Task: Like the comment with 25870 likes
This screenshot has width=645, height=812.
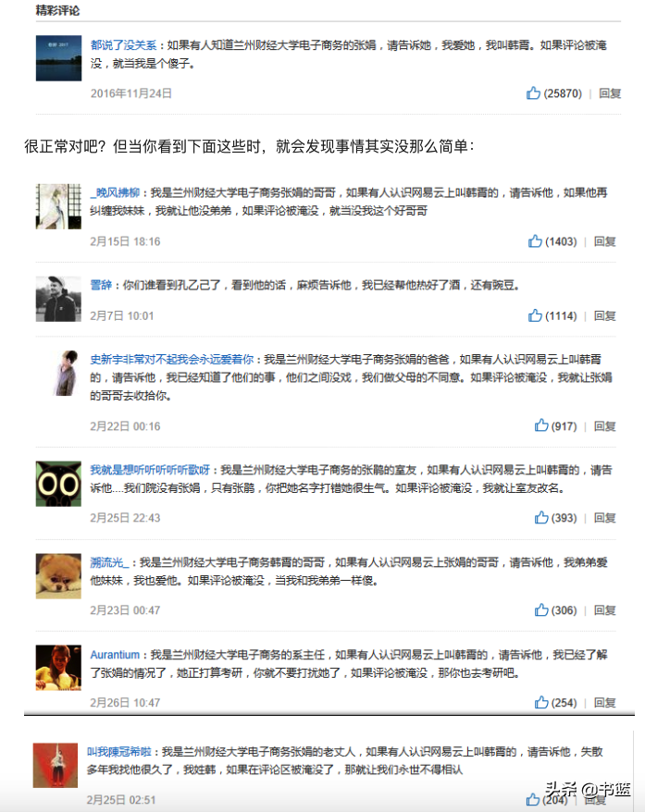Action: [x=534, y=93]
